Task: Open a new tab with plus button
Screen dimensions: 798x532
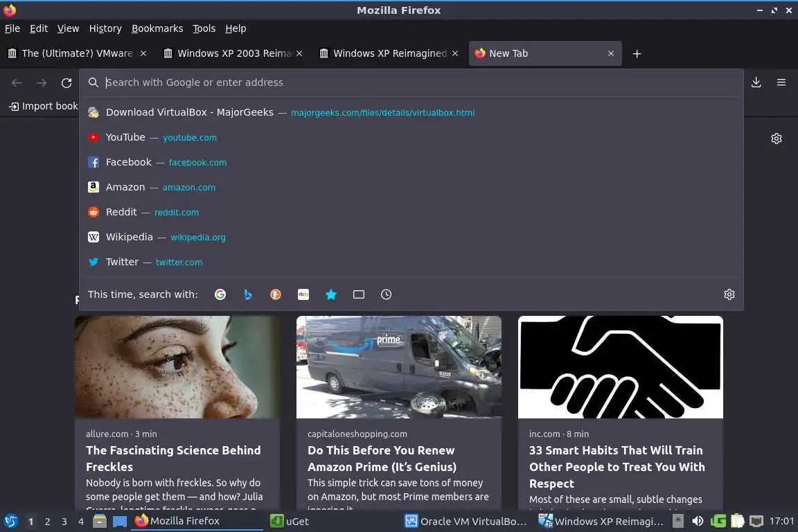Action: pos(637,53)
